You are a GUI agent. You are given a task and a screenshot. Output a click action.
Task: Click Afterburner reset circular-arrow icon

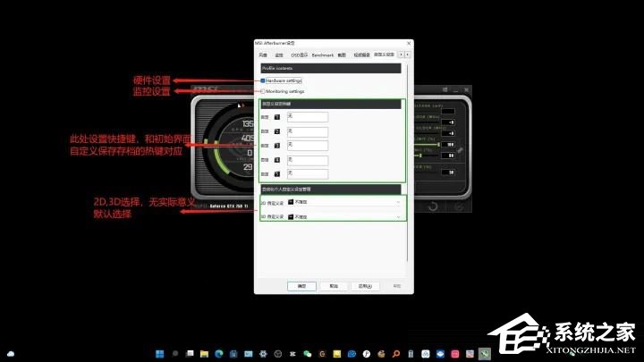pos(433,206)
